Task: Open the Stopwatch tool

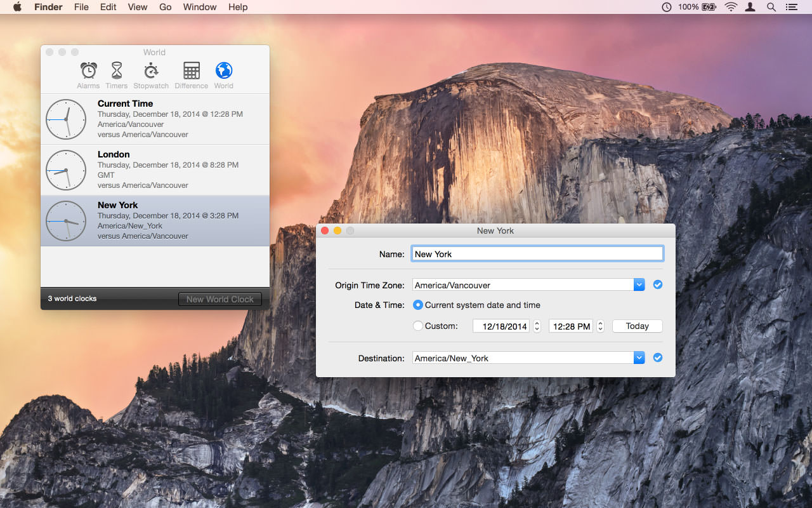Action: coord(151,71)
